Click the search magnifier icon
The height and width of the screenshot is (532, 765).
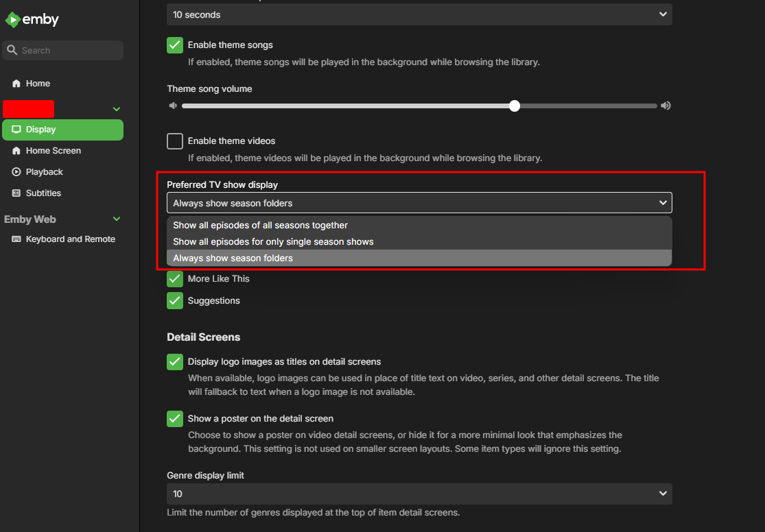click(12, 50)
